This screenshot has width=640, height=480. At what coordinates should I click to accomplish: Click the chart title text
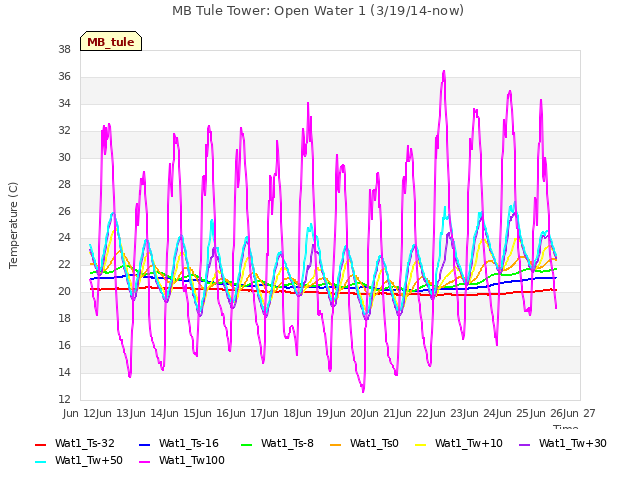coord(318,11)
